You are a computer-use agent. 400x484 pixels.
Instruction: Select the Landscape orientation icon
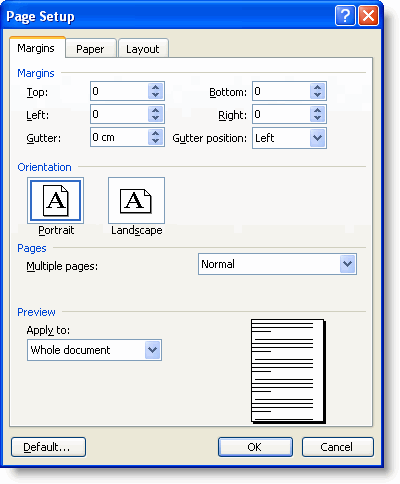click(136, 200)
